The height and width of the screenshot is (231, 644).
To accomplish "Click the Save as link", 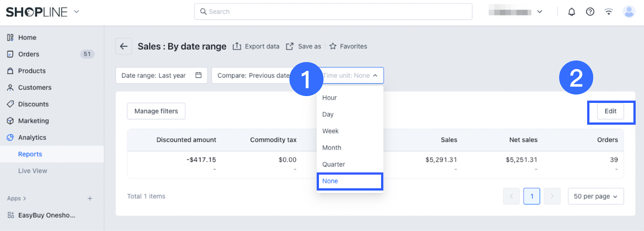I will point(304,47).
